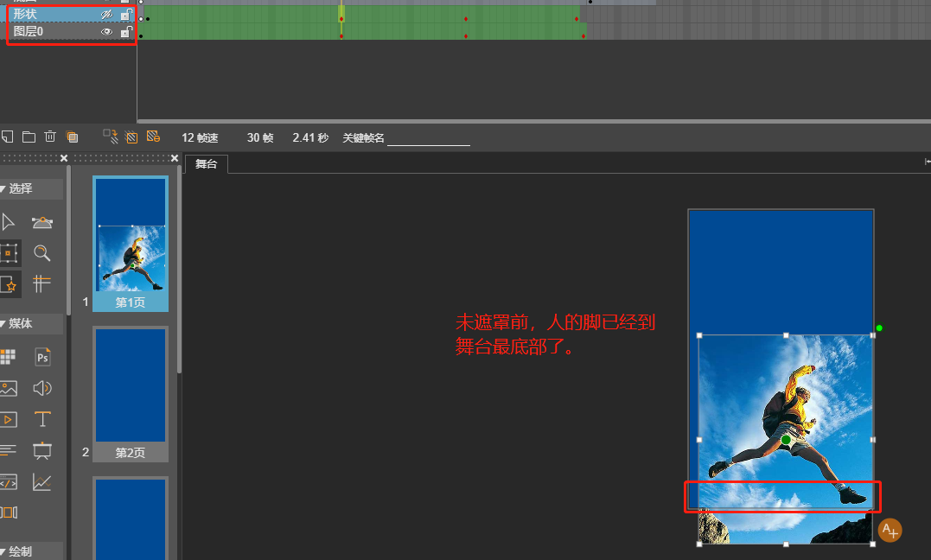Switch to the 舞台 tab

[206, 164]
